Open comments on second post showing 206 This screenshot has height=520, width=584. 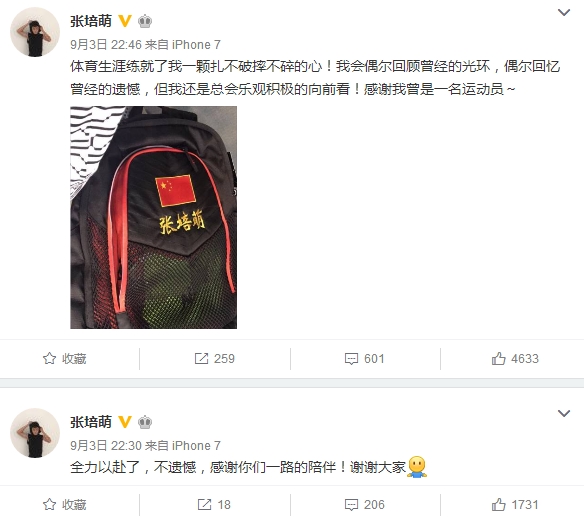click(x=364, y=505)
